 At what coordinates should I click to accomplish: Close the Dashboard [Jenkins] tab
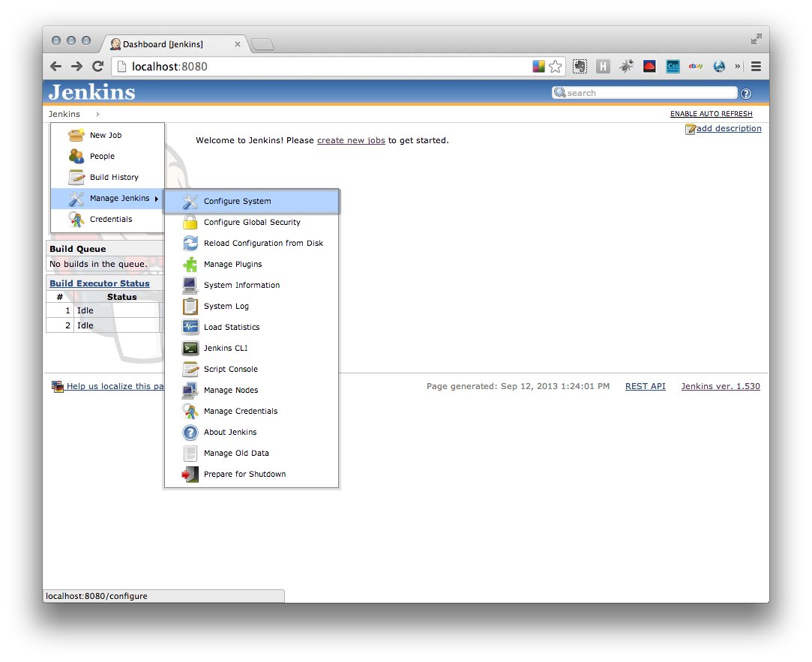[x=237, y=44]
